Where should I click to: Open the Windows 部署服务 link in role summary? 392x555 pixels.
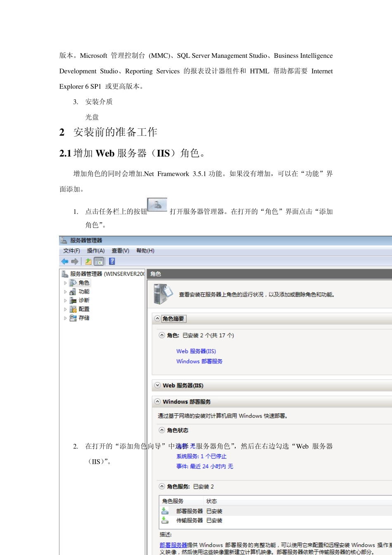point(199,361)
